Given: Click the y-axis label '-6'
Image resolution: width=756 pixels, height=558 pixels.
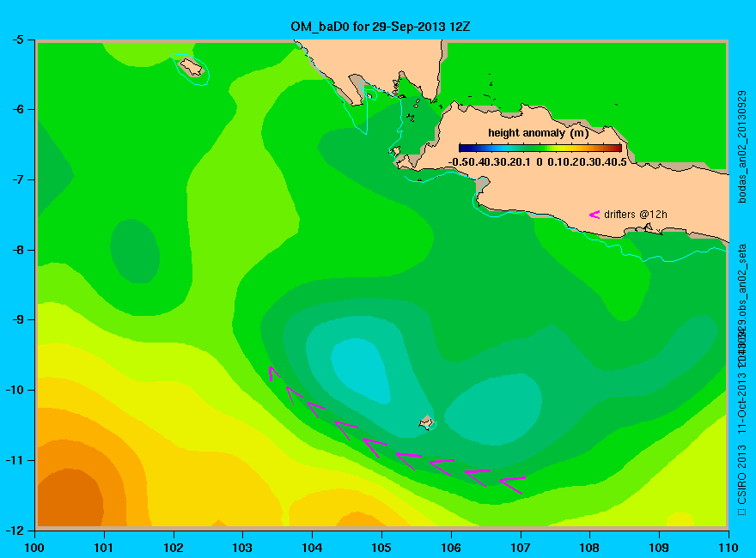Looking at the screenshot, I should pos(17,109).
